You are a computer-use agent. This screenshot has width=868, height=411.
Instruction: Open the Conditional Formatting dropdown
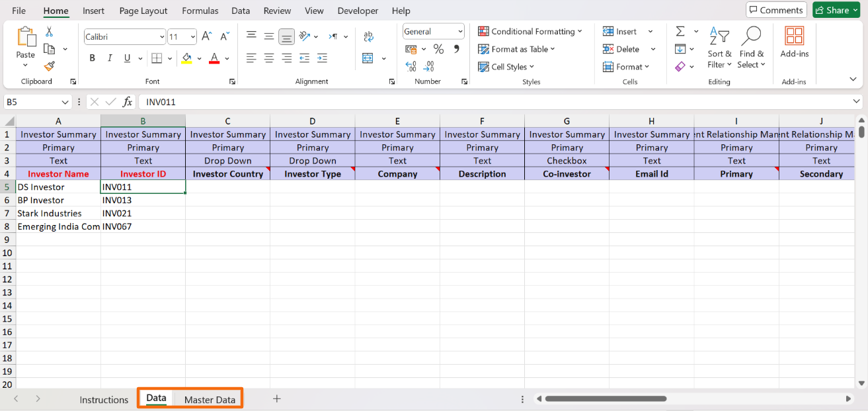530,32
